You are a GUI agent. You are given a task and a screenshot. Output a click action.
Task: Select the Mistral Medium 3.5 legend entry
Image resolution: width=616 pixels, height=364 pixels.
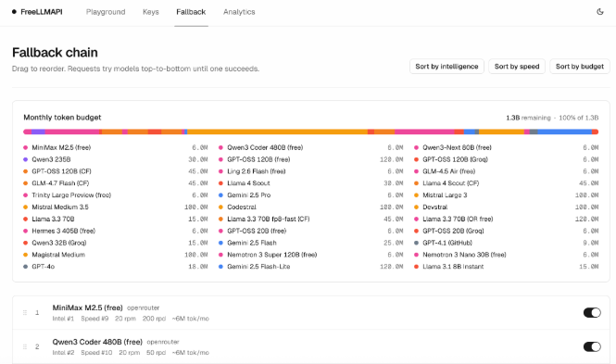[116, 207]
